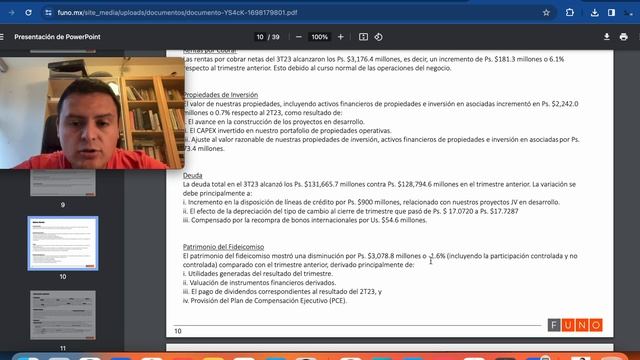The width and height of the screenshot is (640, 360).
Task: Click the line 'El CAPEX invertido en nuestro portafolio'
Action: (289, 131)
